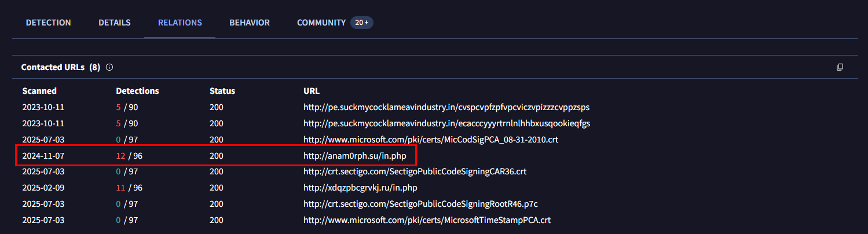Click the Scanned column header
Screen dimensions: 868x234
coord(39,91)
